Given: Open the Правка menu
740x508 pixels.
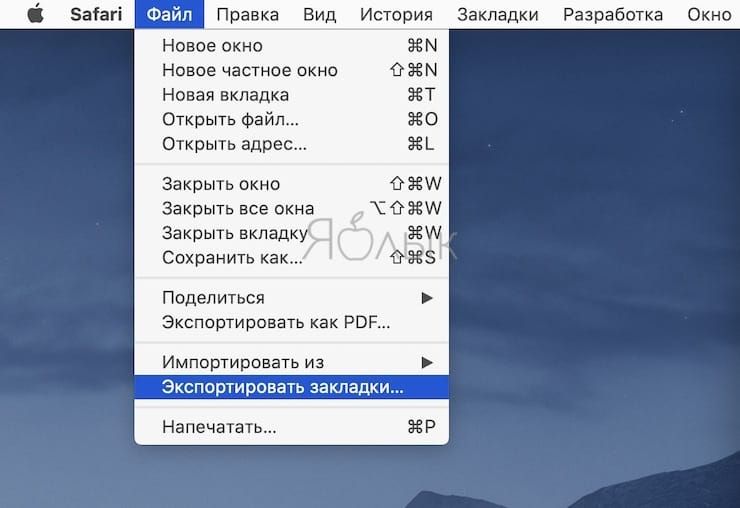Looking at the screenshot, I should 247,15.
